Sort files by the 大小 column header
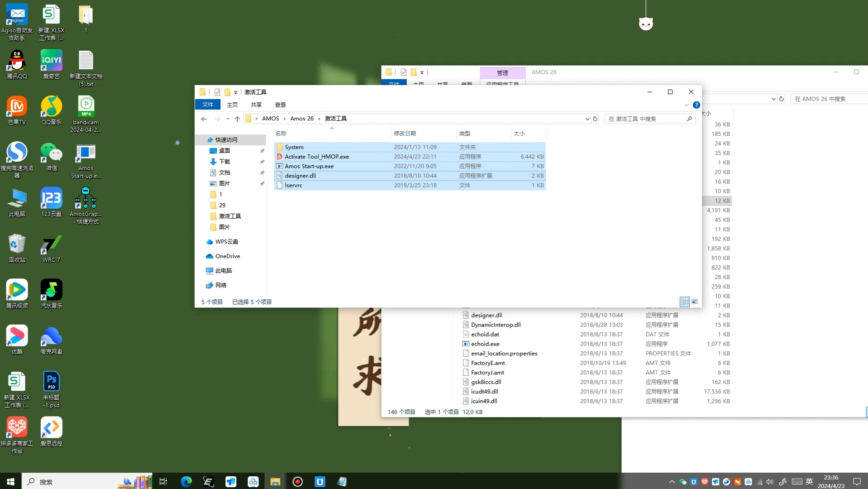Image resolution: width=868 pixels, height=489 pixels. point(529,133)
